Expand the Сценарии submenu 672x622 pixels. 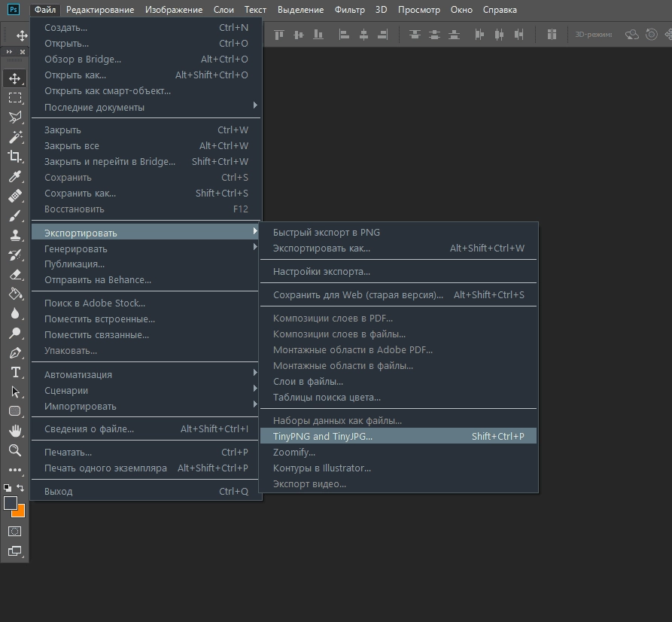146,390
